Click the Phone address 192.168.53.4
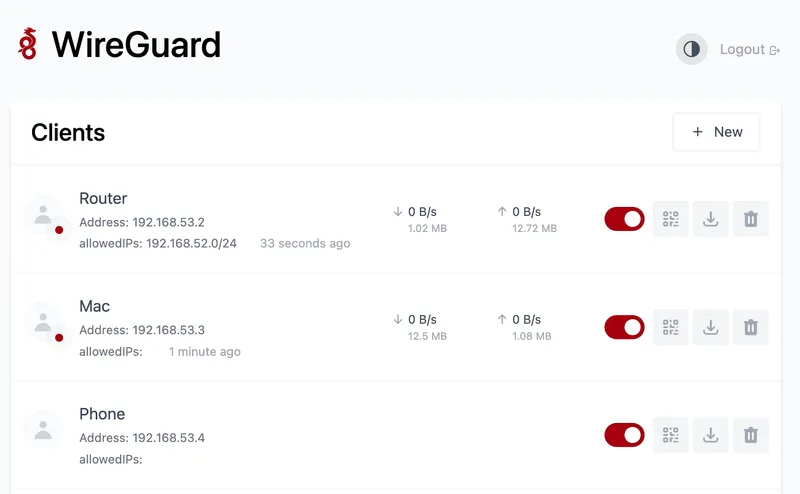Screen dimensions: 800x494 [x=168, y=437]
